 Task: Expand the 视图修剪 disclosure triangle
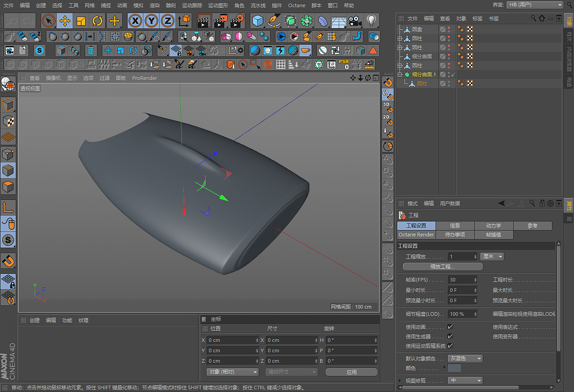pos(400,381)
